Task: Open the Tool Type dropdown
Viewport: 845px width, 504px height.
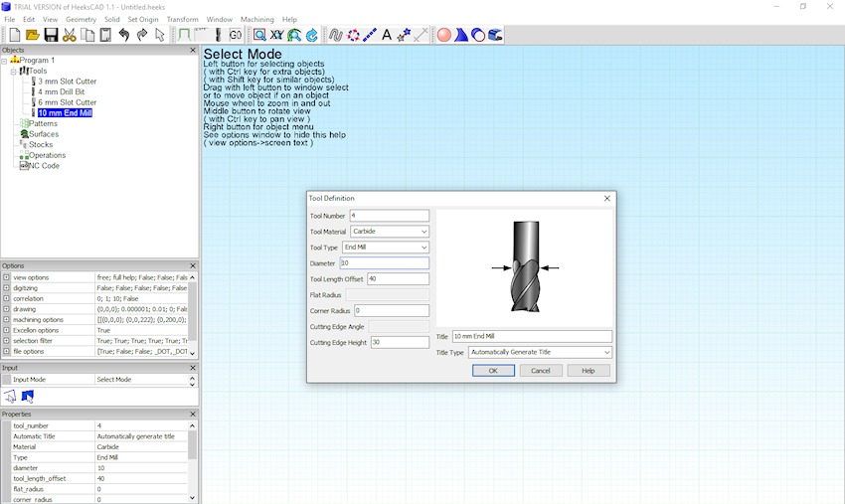Action: coord(386,248)
